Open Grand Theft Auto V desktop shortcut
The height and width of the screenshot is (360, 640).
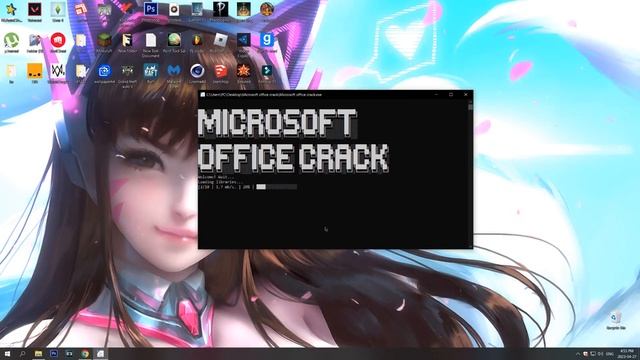[x=127, y=71]
